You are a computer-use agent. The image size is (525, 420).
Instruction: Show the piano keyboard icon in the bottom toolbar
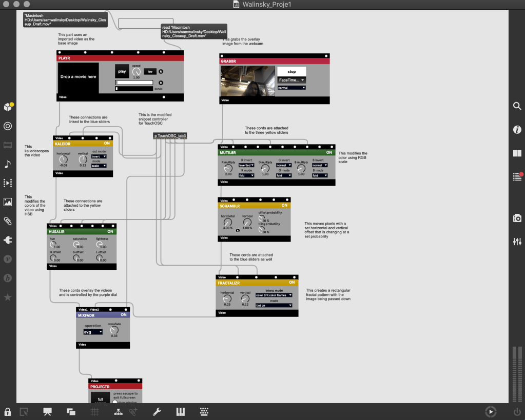[x=180, y=411]
